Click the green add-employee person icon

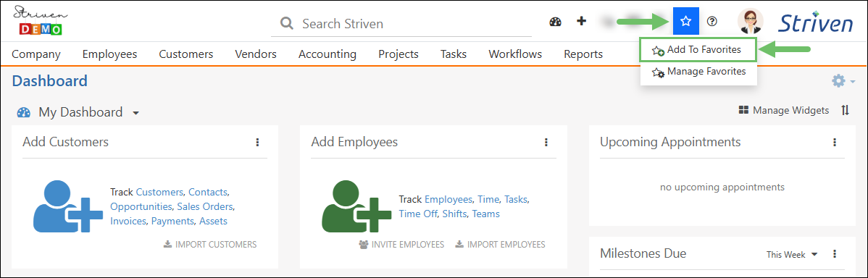coord(356,207)
